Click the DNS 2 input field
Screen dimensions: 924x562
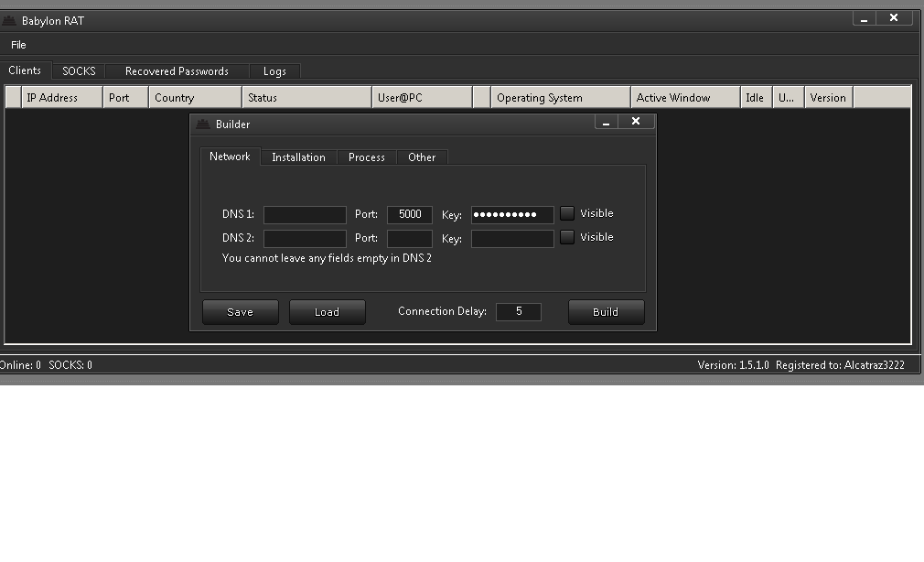pos(305,239)
